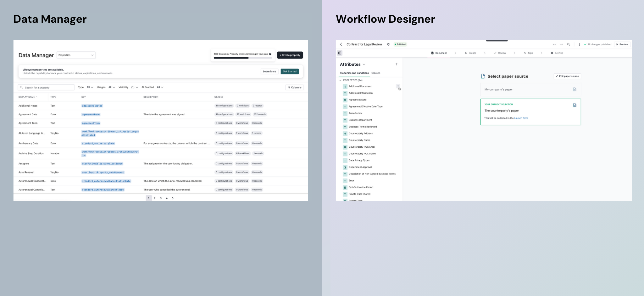Viewport: 644px width, 296px height.
Task: Select the My company's paper option
Action: [x=530, y=89]
